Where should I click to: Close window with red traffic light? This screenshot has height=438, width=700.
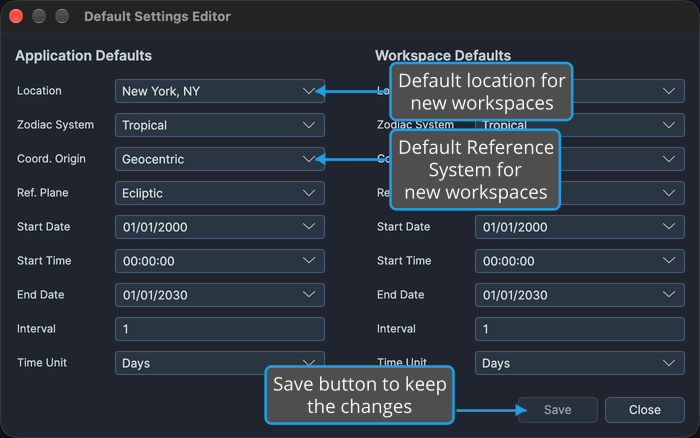(x=16, y=16)
